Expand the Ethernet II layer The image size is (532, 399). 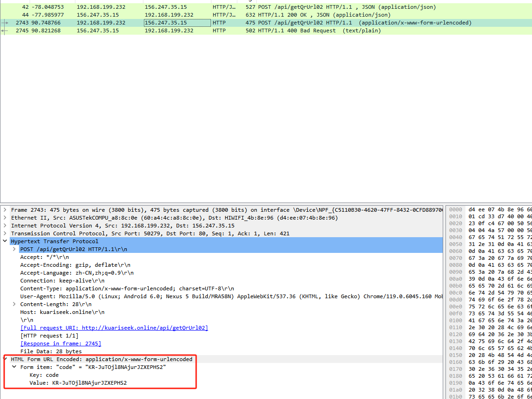[5, 218]
